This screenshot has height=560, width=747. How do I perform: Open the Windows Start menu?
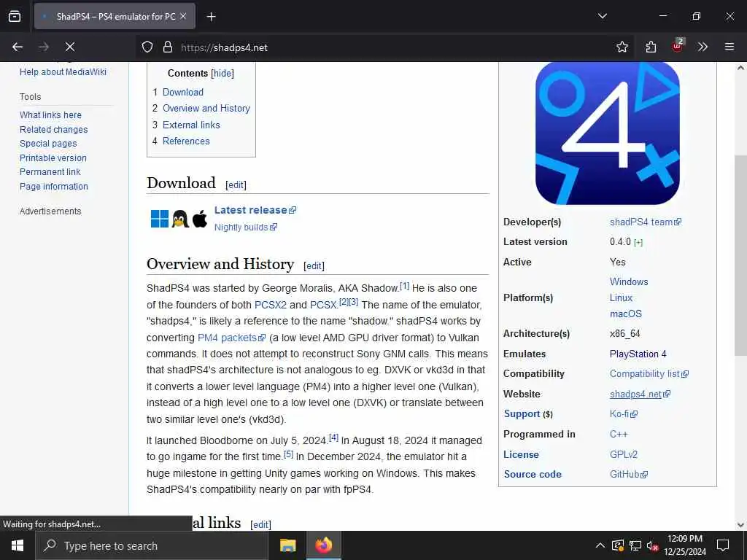(x=18, y=545)
